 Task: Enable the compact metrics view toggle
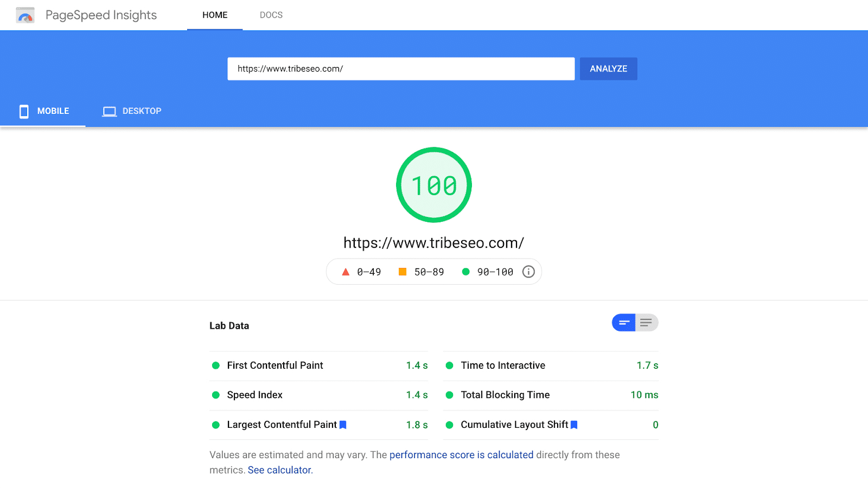(624, 322)
